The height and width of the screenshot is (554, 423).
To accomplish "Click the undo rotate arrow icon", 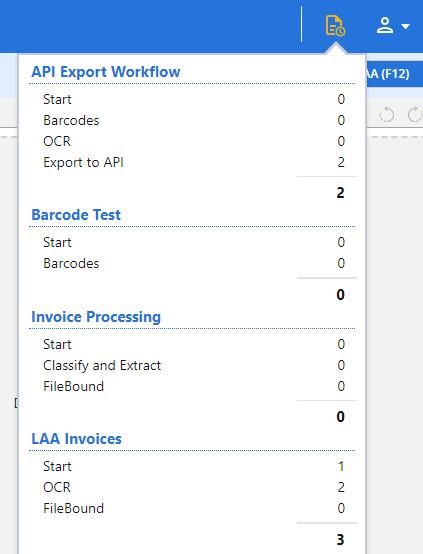I will coord(387,114).
